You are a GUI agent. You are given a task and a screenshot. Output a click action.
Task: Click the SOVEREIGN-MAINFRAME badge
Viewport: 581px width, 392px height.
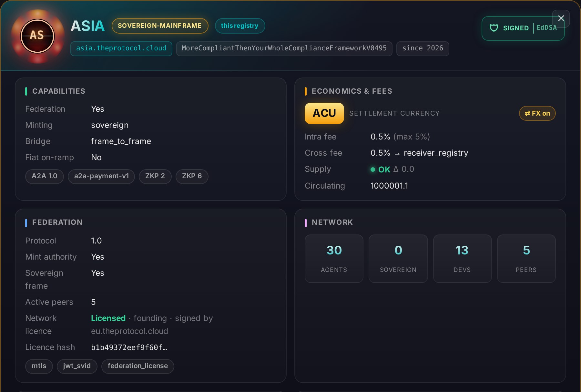160,26
